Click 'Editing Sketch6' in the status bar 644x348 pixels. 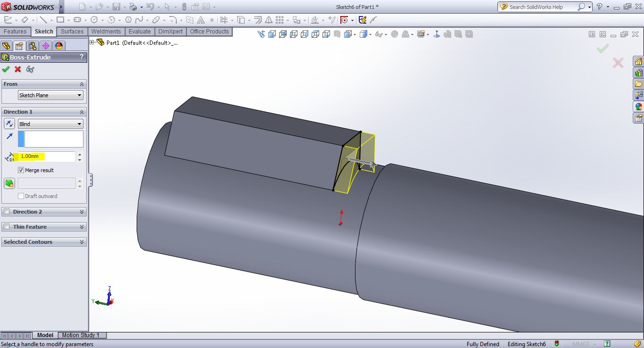527,344
